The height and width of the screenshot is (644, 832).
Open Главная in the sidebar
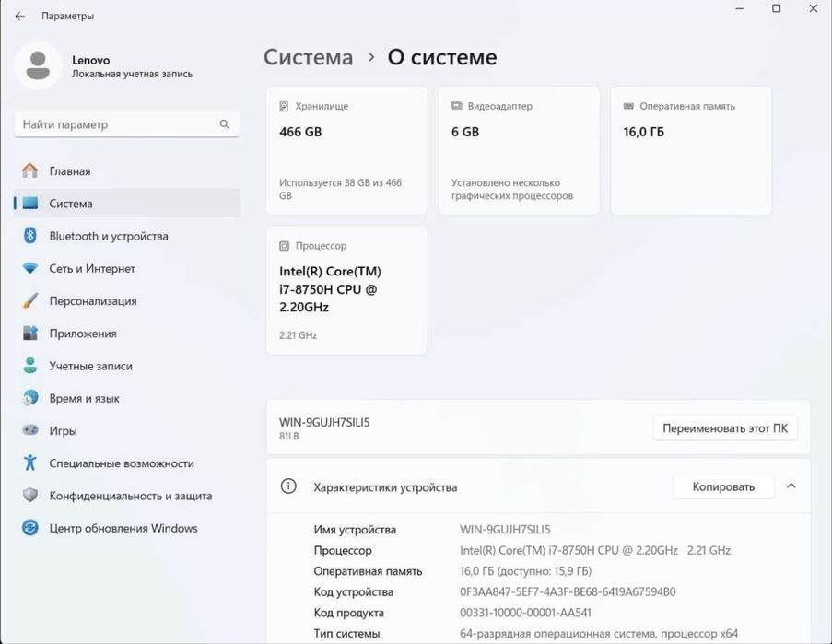click(x=127, y=170)
